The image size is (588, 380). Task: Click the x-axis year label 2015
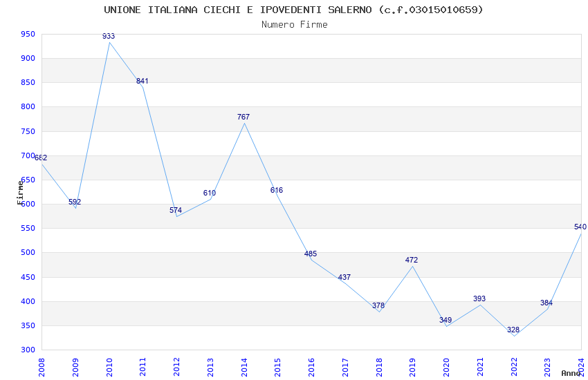pyautogui.click(x=278, y=367)
